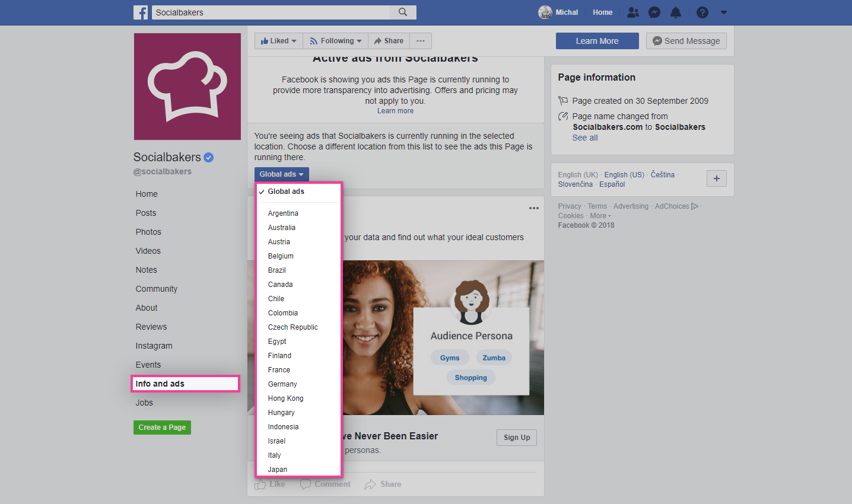Expand the More footer menu
852x504 pixels.
point(600,216)
